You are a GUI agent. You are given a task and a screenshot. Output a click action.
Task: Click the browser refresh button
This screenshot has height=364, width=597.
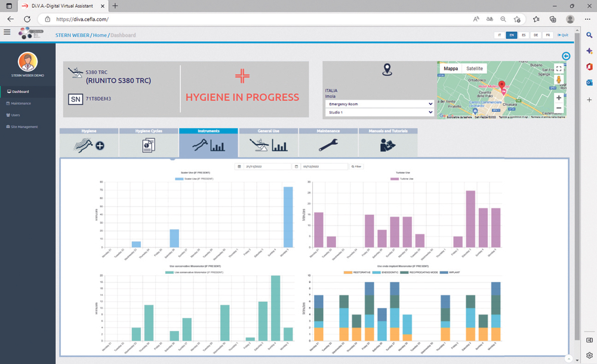click(27, 19)
